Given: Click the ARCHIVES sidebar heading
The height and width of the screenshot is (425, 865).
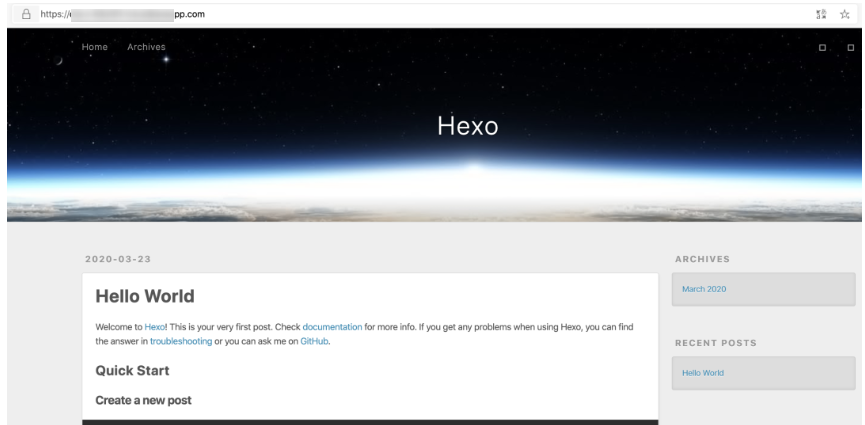Looking at the screenshot, I should pos(702,259).
